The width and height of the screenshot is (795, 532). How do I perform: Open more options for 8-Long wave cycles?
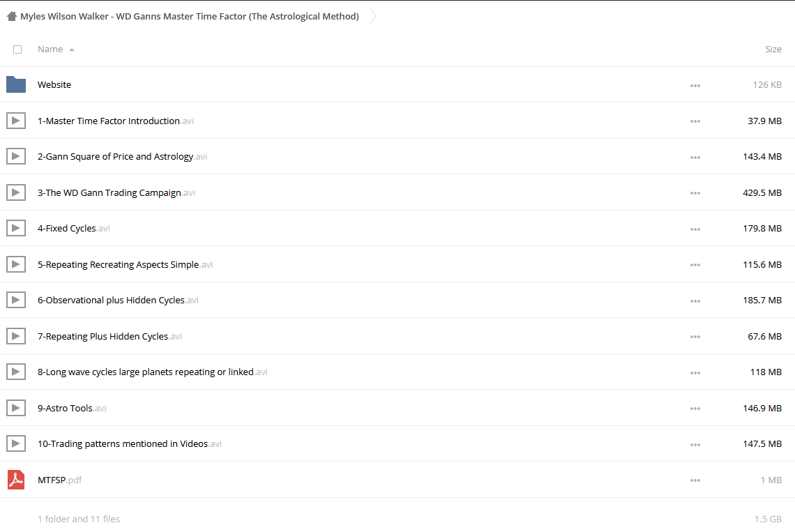click(x=695, y=373)
